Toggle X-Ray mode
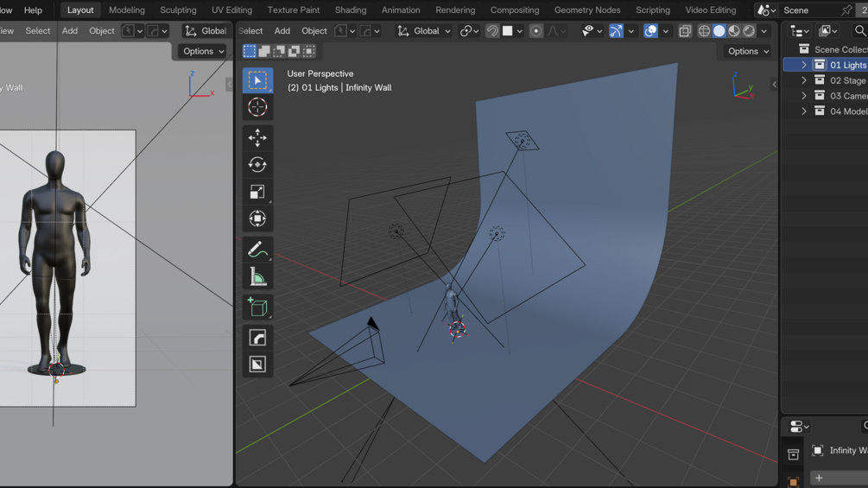This screenshot has height=488, width=868. click(685, 31)
